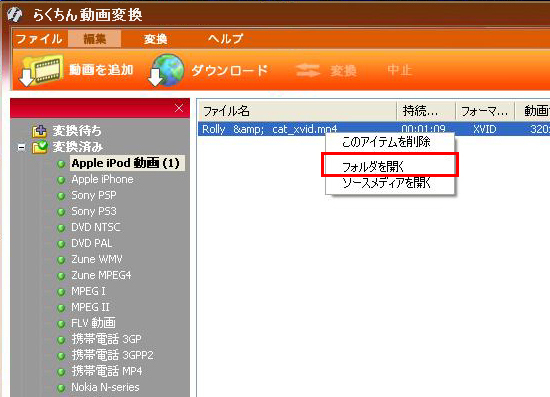Click the app logo icon in title bar
The image size is (550, 397).
point(15,14)
